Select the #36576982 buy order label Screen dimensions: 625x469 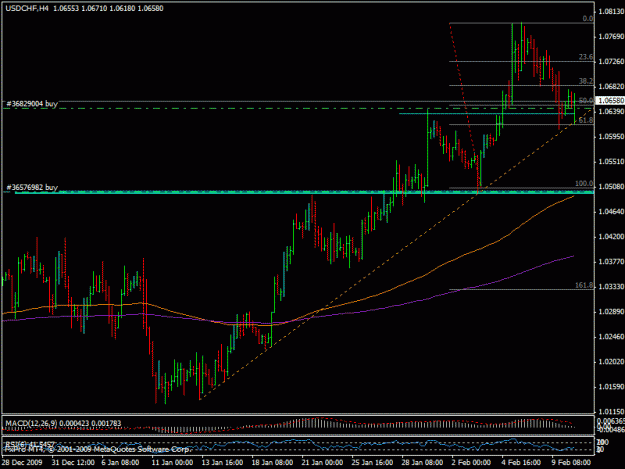click(x=32, y=187)
